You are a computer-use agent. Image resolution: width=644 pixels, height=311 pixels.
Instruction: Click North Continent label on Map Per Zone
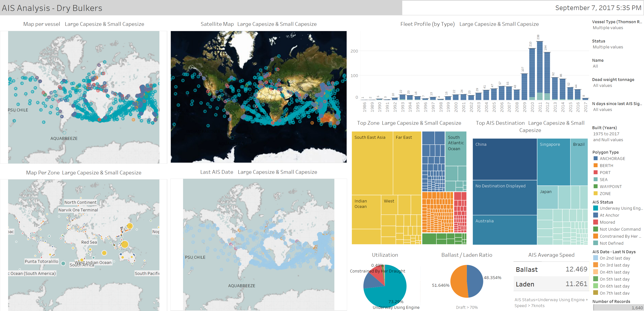(80, 202)
